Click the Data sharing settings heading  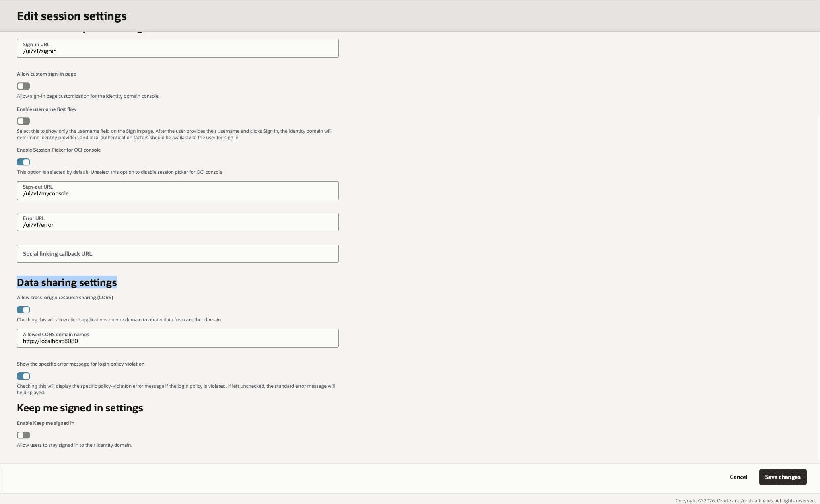[67, 282]
